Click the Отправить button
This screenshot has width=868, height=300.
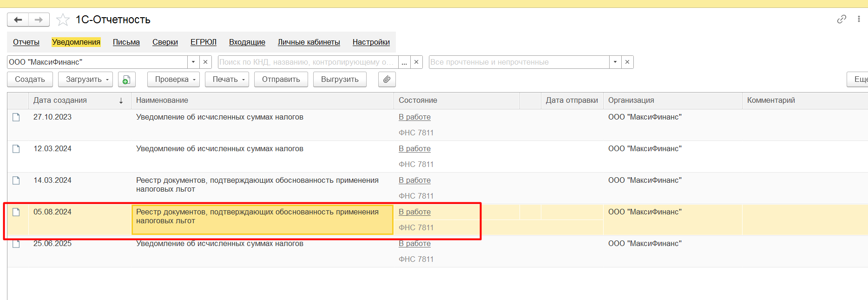tap(281, 80)
